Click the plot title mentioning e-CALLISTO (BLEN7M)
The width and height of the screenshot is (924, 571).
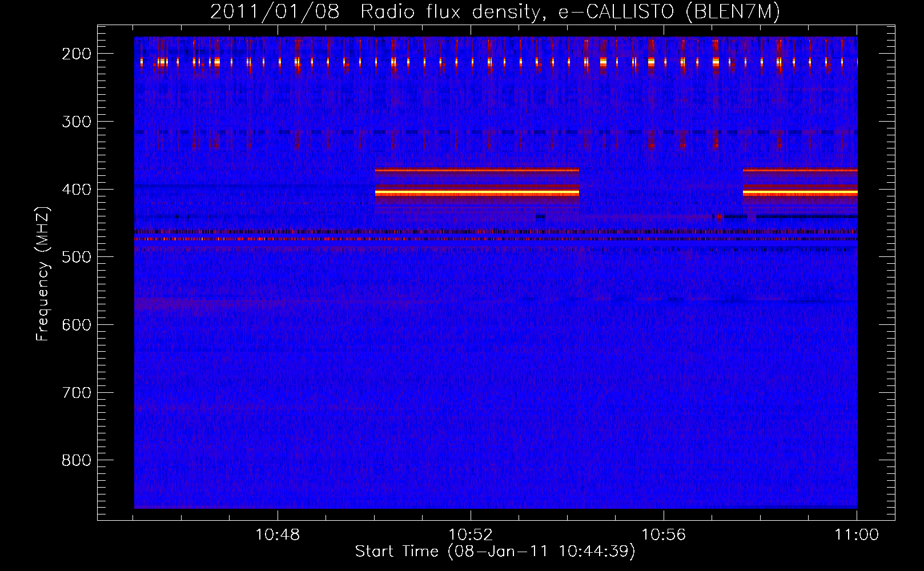point(495,12)
